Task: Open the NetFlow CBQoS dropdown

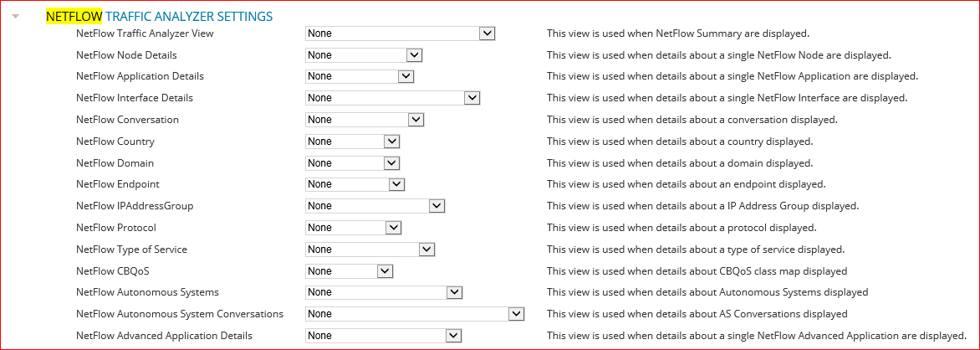Action: pyautogui.click(x=349, y=271)
